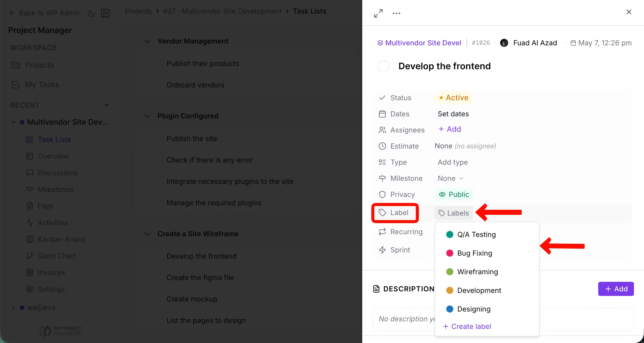
Task: Open Projects in workspace sidebar
Action: click(33, 65)
